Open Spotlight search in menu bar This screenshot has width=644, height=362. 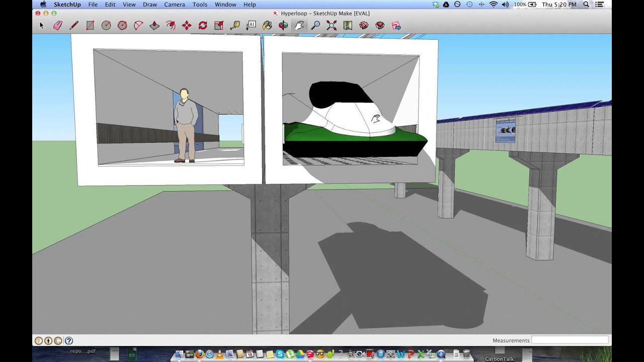click(x=586, y=5)
